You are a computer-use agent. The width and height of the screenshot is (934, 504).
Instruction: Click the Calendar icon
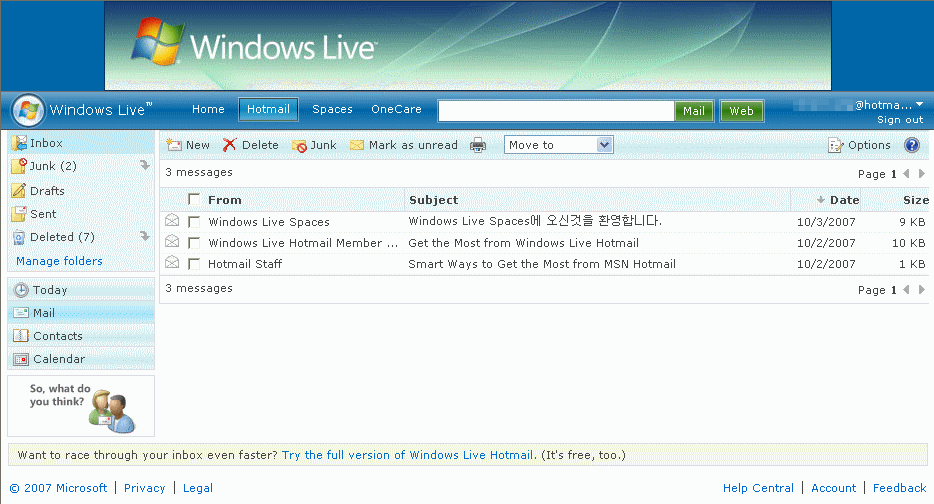point(21,359)
